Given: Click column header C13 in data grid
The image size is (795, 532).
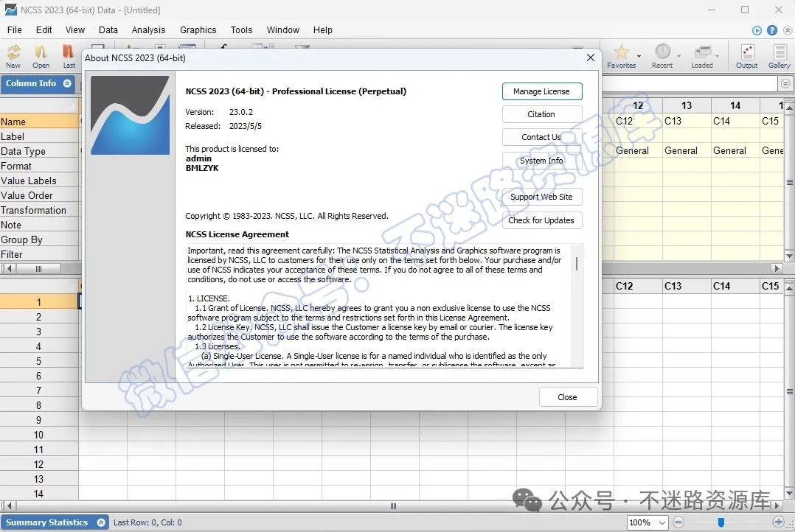Looking at the screenshot, I should [x=687, y=286].
